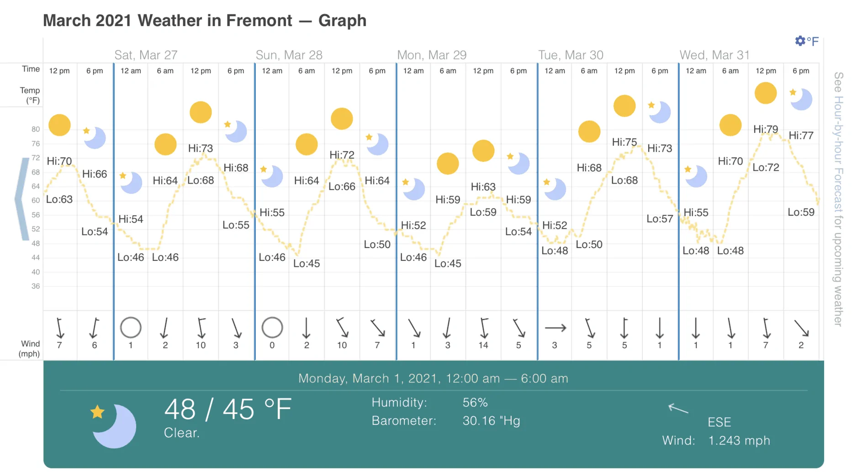Screen dimensions: 868x472
Task: Click moon icon above Hi:54 on Mar 27
Action: coord(131,182)
